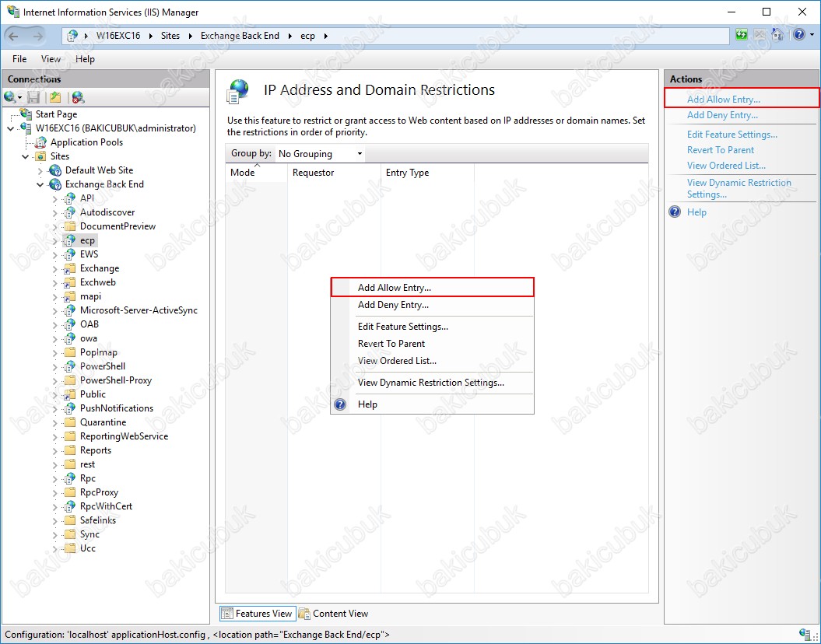
Task: Click the API application icon
Action: 69,198
